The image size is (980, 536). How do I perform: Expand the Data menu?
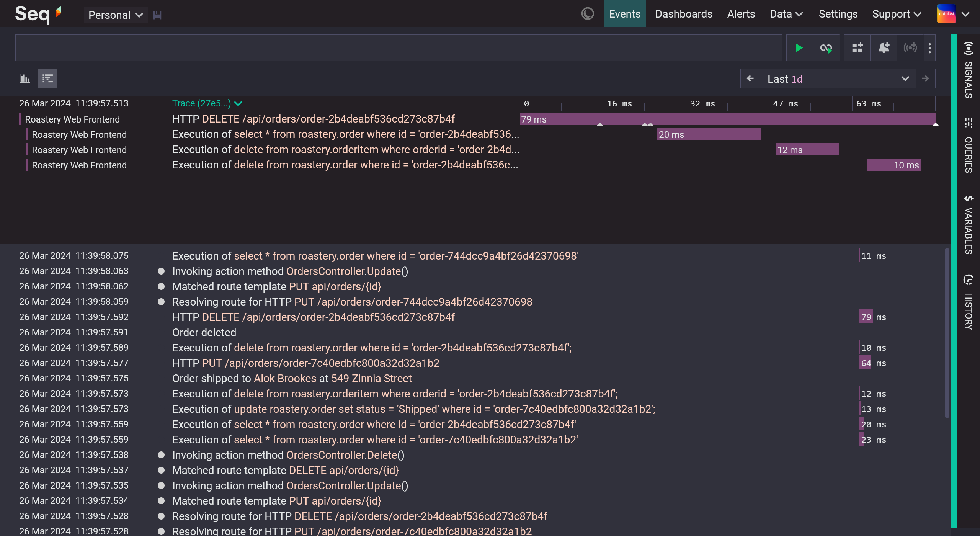[x=786, y=14]
